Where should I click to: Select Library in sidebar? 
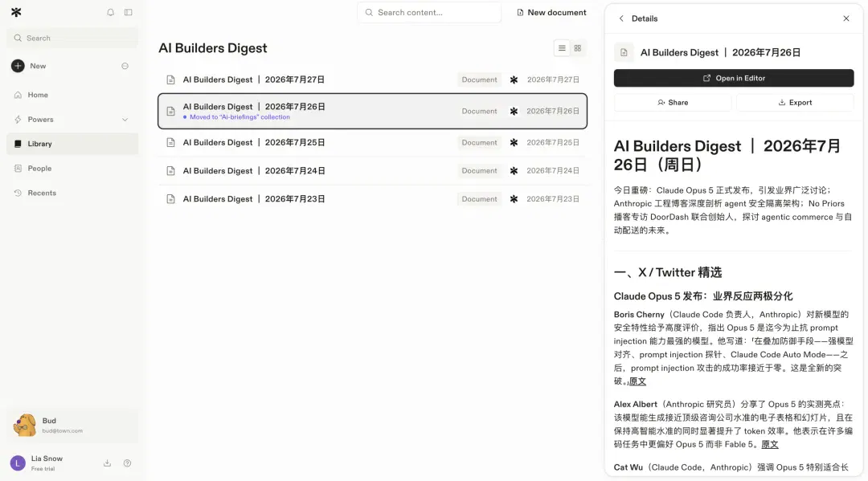[x=72, y=144]
